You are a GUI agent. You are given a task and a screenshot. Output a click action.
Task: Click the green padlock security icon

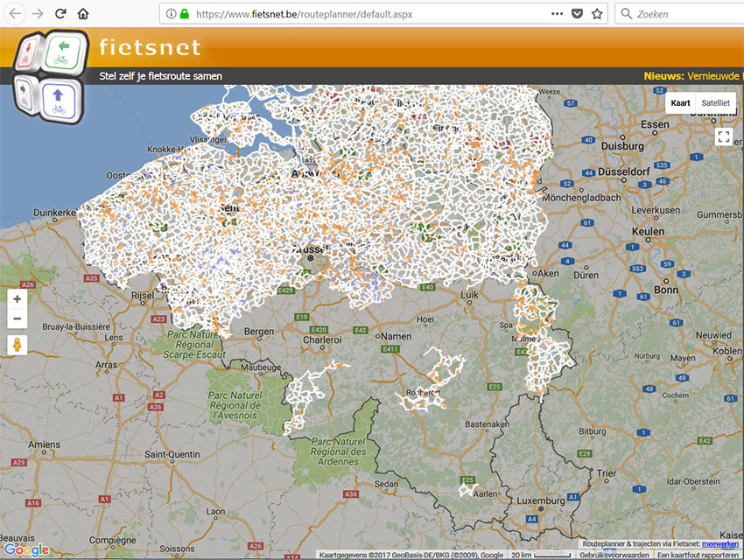tap(185, 14)
